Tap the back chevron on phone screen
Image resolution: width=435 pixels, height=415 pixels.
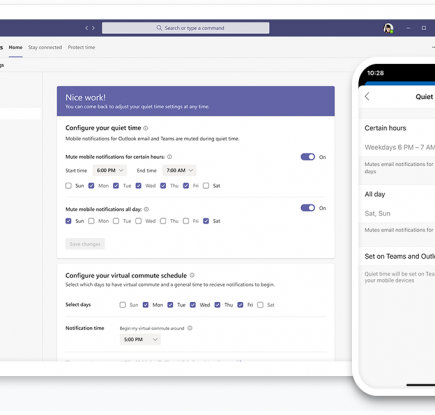(x=367, y=97)
